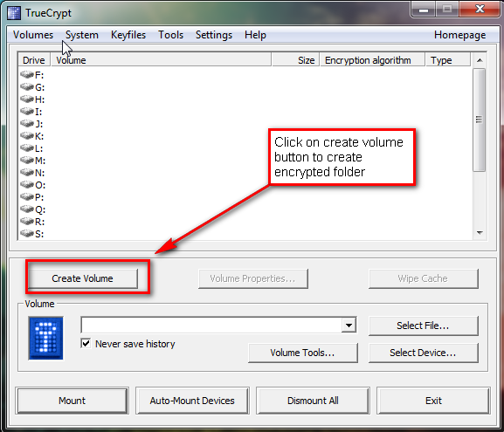Select the "F:" drive letter text
This screenshot has height=432, width=504.
(39, 75)
